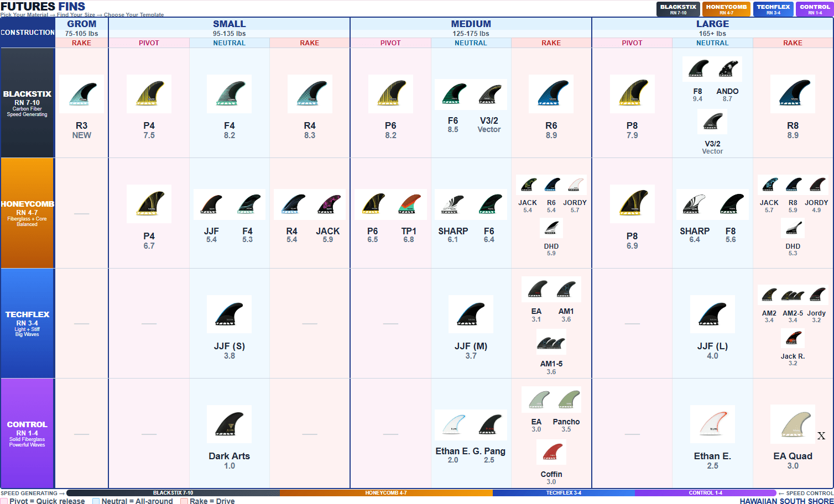Select the Sharp 6.1 Honeycomb fin

coord(452,203)
